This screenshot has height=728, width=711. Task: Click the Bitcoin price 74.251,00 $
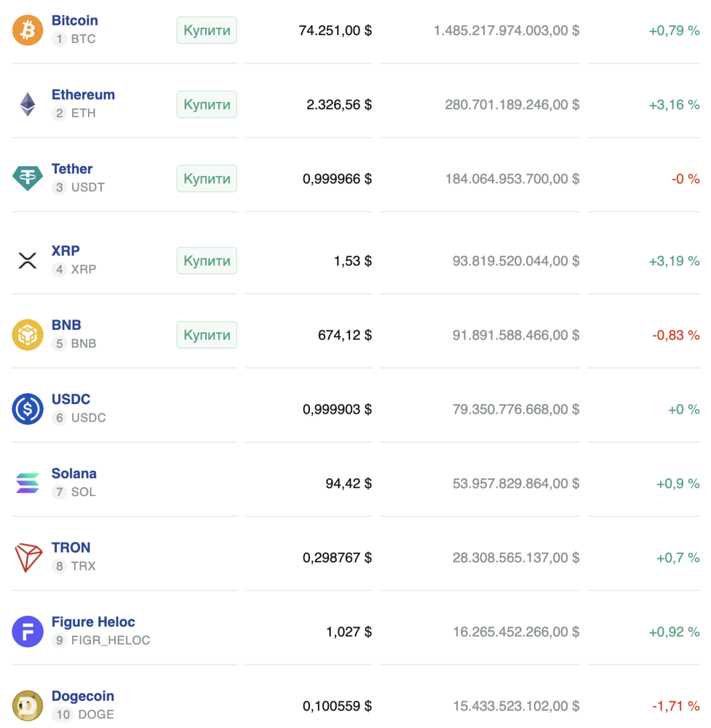(x=335, y=30)
